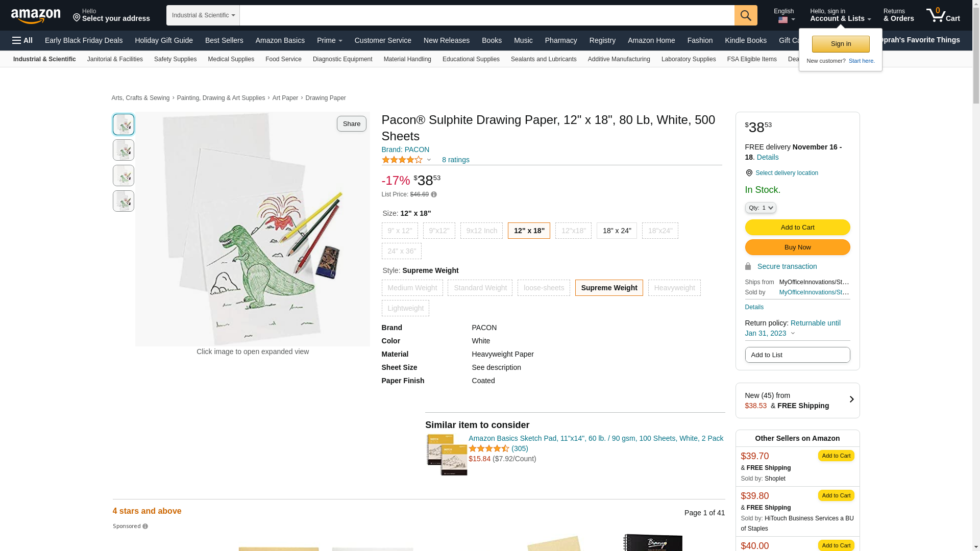
Task: Open the Best Sellers nav item
Action: [x=224, y=40]
